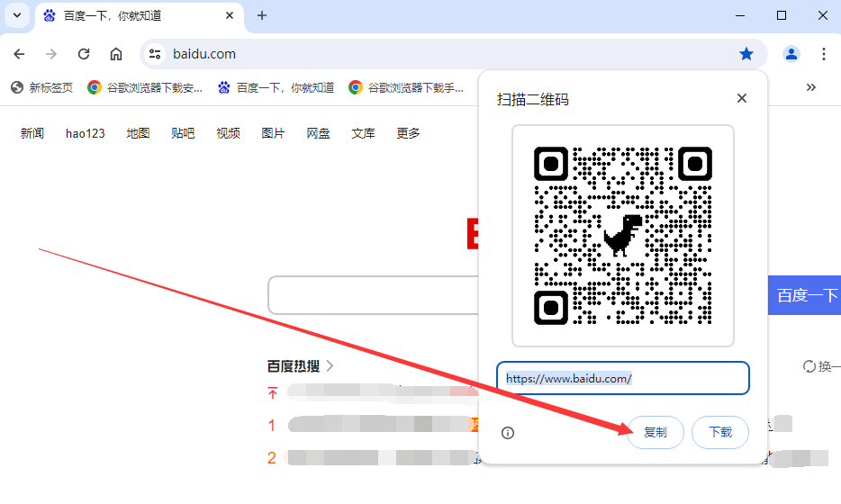
Task: Open the 新闻 navigation link
Action: (32, 133)
